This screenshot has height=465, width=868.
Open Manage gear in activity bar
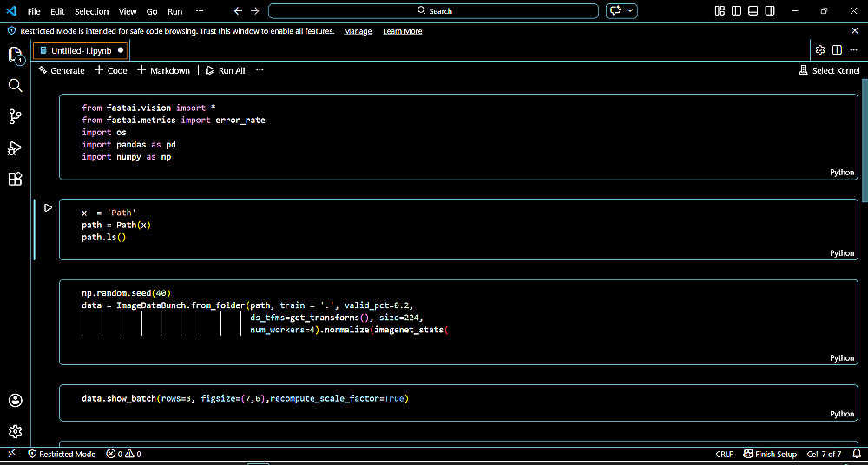tap(15, 431)
